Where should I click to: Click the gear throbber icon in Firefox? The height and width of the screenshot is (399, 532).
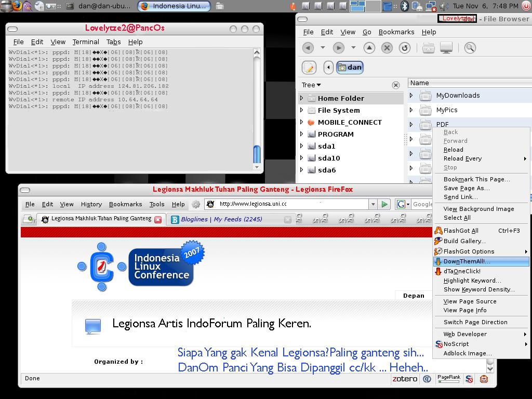(196, 204)
